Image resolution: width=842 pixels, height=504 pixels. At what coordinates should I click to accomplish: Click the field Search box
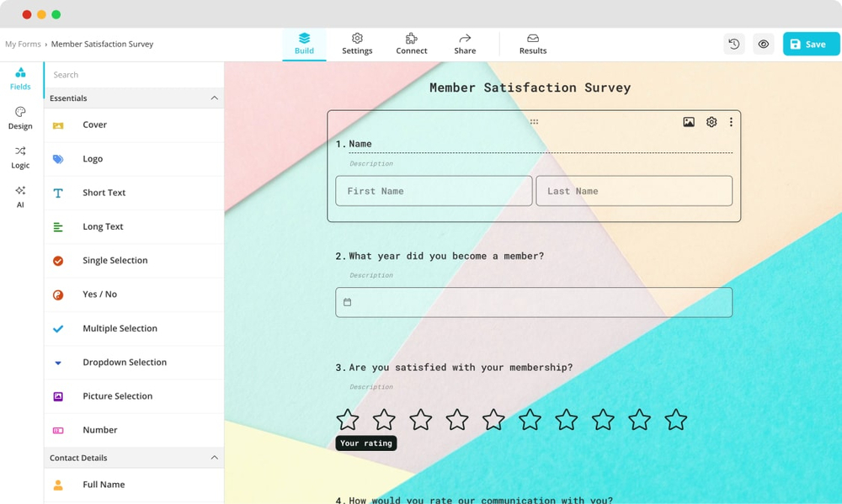[133, 75]
